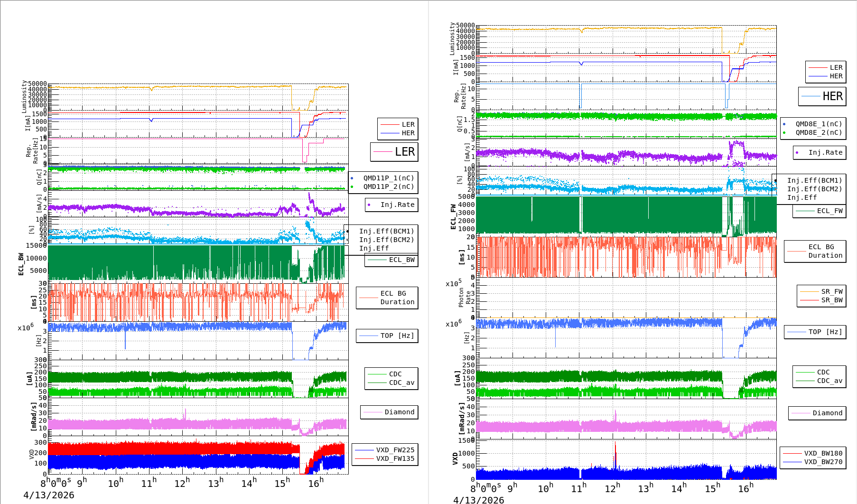Viewport: 857px width, 504px height.
Task: Select the QMD11P_1(nC) legend entry
Action: [388, 178]
